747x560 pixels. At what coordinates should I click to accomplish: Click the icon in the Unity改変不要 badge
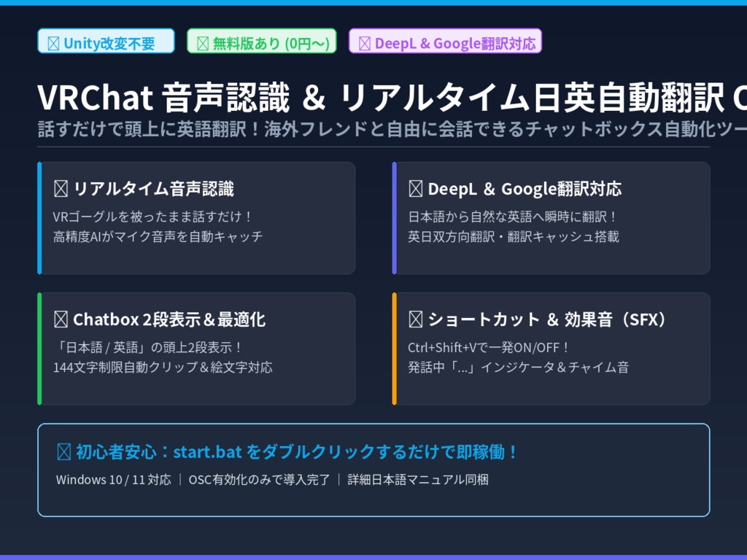pos(53,44)
